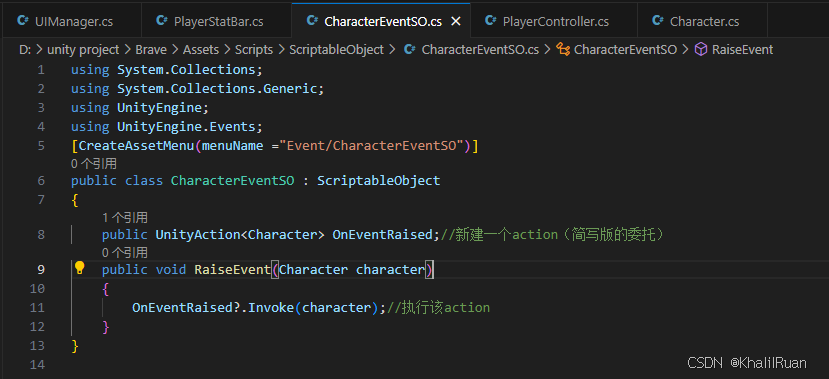
Task: Click 'menuName' in the attribute on line 5
Action: click(x=233, y=145)
